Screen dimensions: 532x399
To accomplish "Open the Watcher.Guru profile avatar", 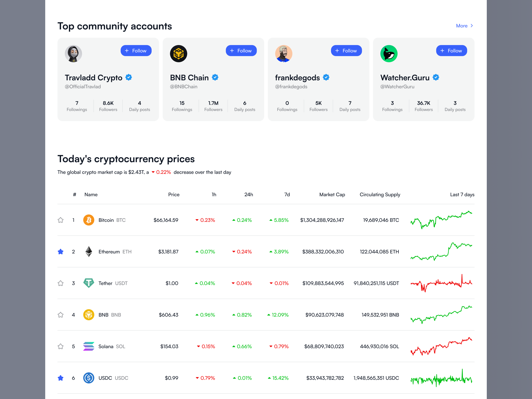I will pos(389,54).
